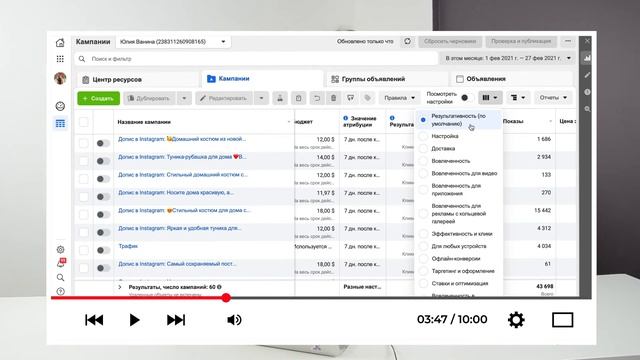
Task: Switch to the 'Центр ресурсов' tab
Action: [137, 79]
